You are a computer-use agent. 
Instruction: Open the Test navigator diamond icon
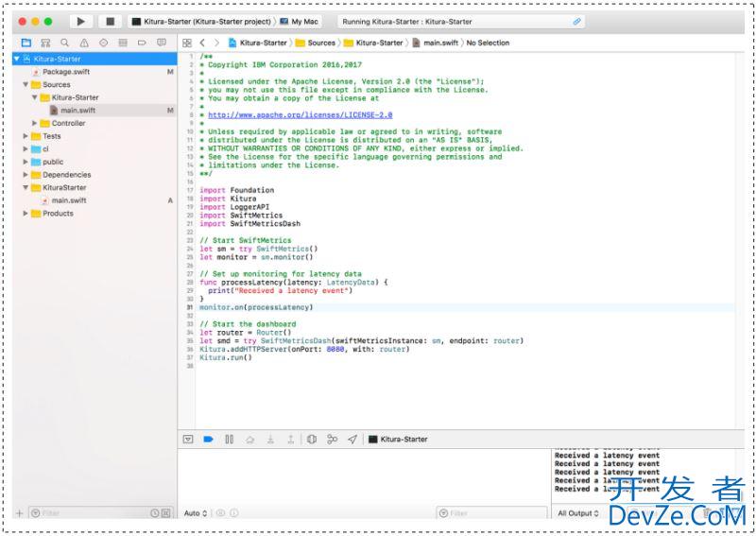coord(103,43)
